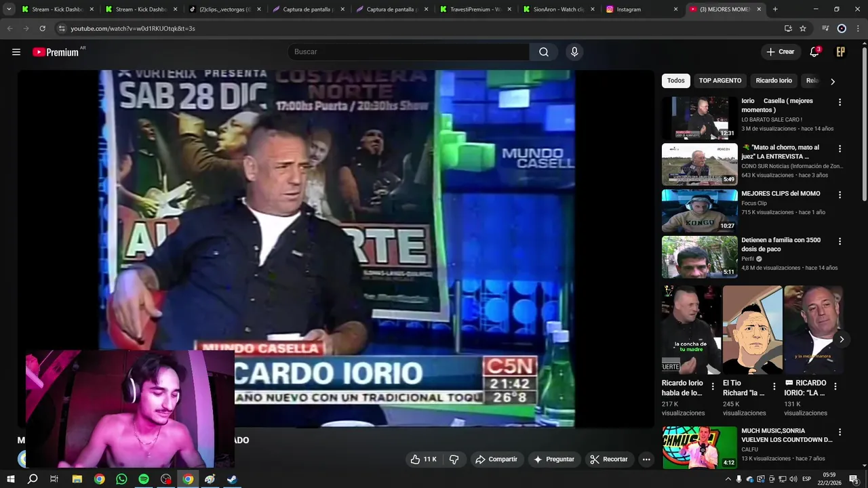Viewport: 868px width, 488px height.
Task: Click the Compartir share button
Action: coord(496,460)
